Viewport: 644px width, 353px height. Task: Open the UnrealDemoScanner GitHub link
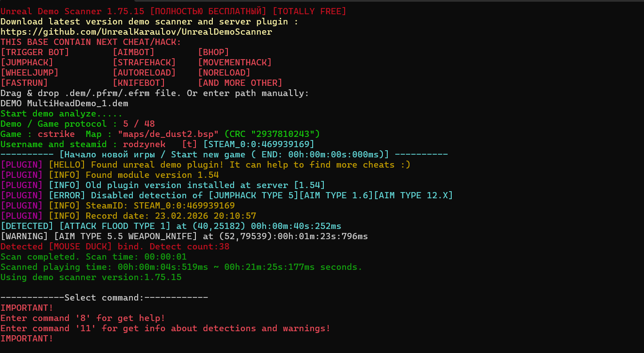[x=136, y=32]
